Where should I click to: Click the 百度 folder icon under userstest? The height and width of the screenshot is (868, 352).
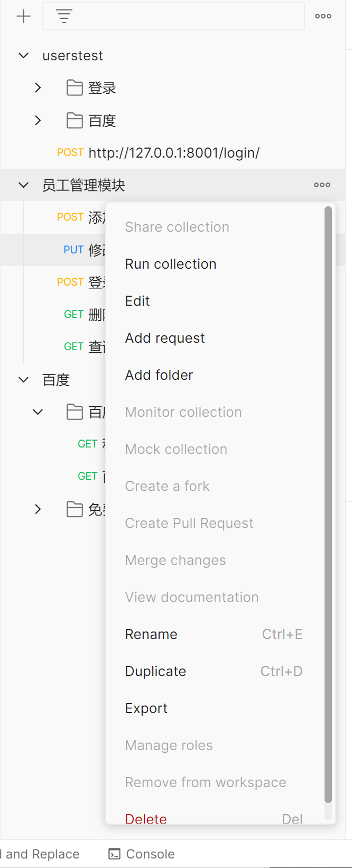(x=75, y=121)
